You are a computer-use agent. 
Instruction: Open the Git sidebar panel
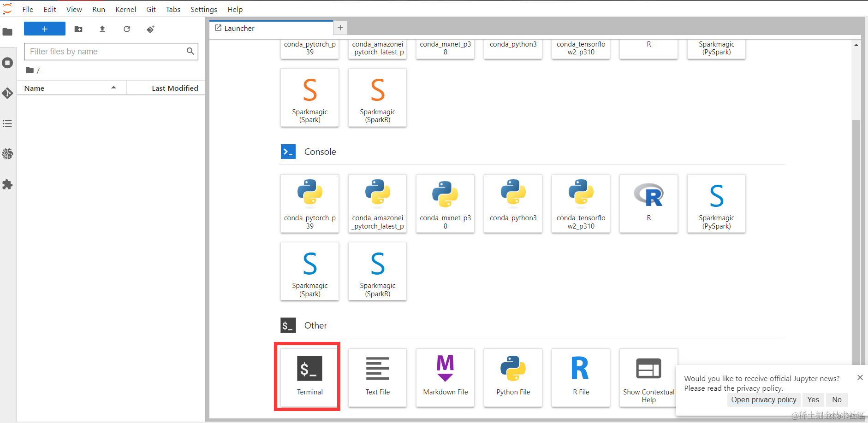click(x=7, y=93)
